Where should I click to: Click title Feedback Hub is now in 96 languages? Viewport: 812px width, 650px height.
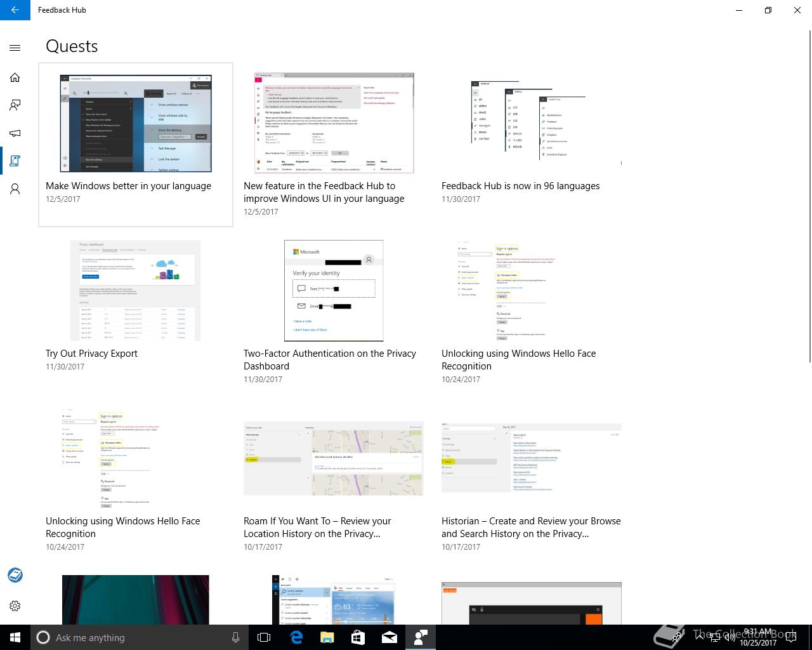tap(520, 186)
